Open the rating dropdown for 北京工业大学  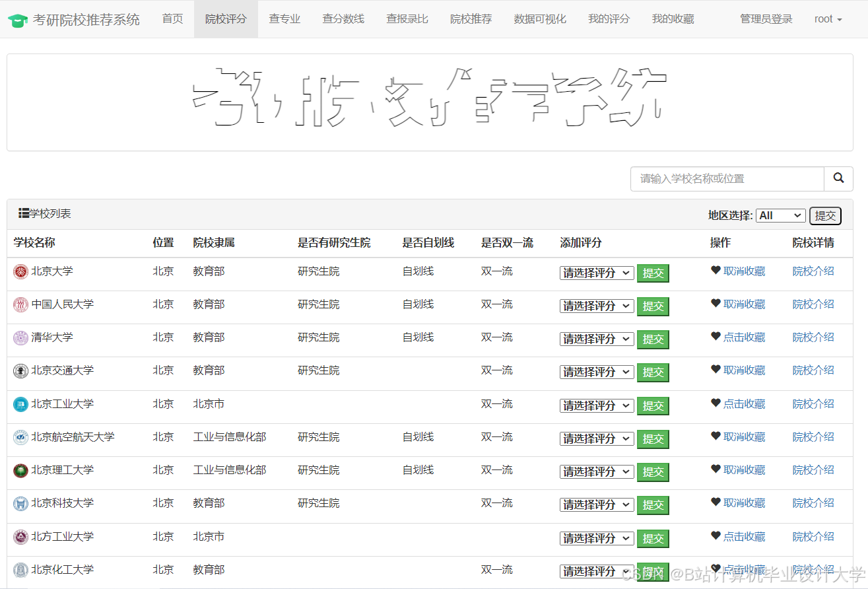tap(597, 405)
